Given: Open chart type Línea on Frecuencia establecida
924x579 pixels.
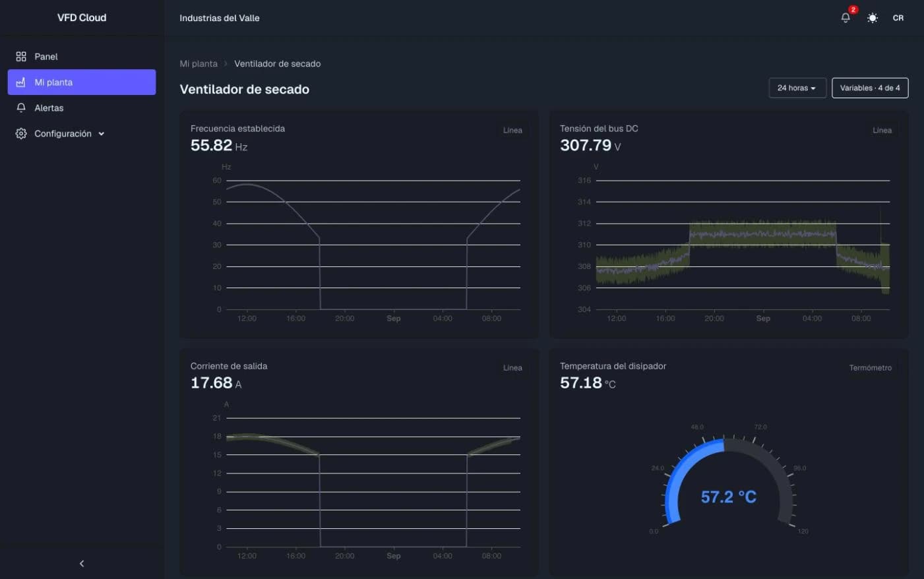Looking at the screenshot, I should point(512,131).
